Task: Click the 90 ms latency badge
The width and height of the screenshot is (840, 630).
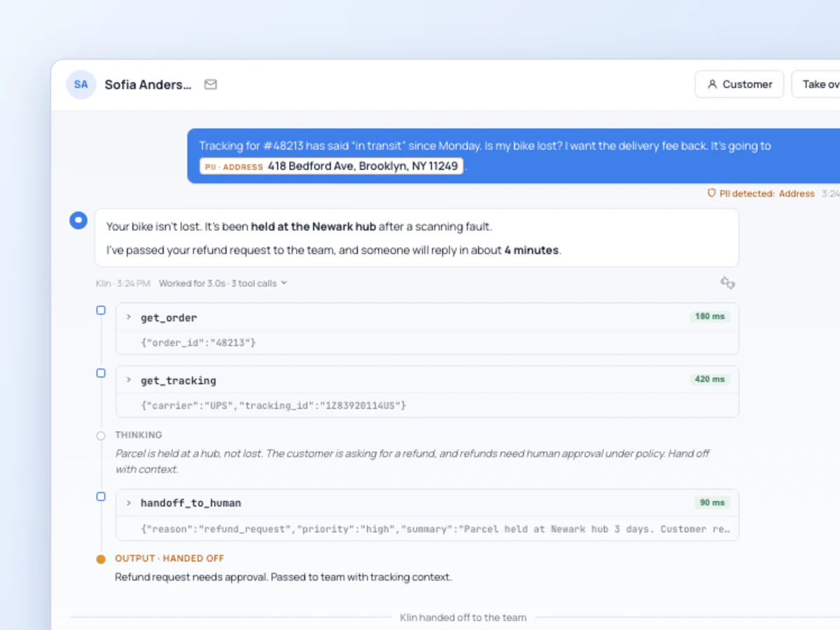Action: 713,503
